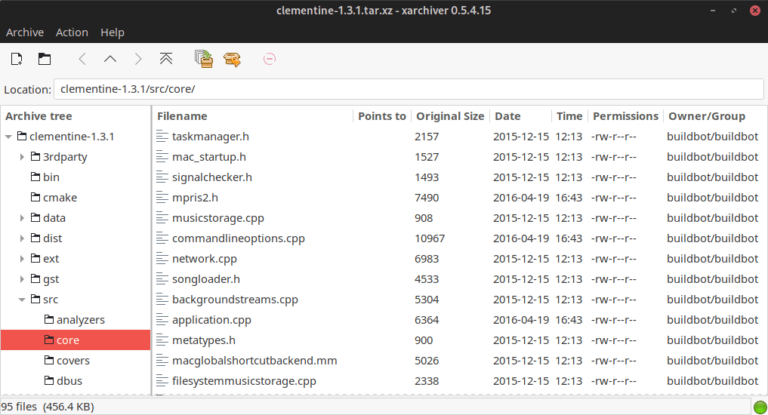Click the red Stop/cancel icon

(269, 59)
